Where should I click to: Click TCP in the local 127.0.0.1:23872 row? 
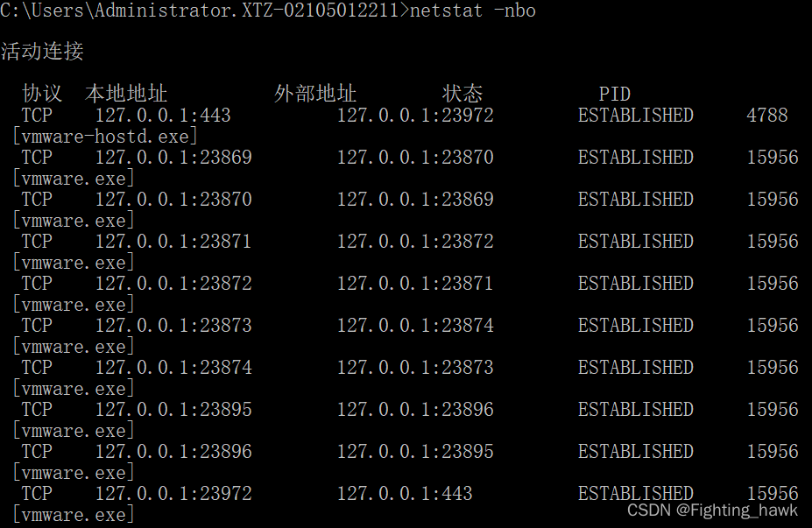click(x=37, y=283)
